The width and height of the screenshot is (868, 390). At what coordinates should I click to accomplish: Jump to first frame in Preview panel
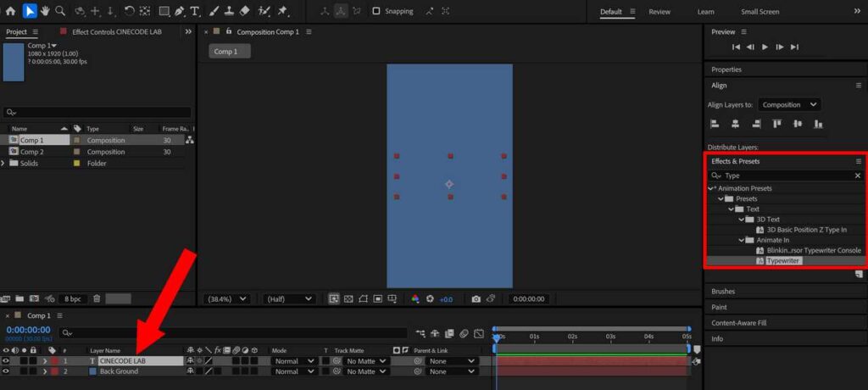pos(736,47)
